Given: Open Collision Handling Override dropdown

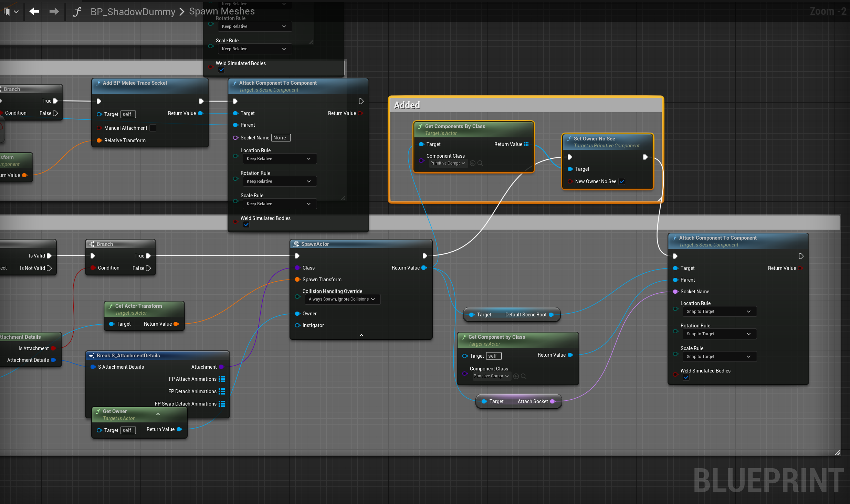Looking at the screenshot, I should pos(342,299).
